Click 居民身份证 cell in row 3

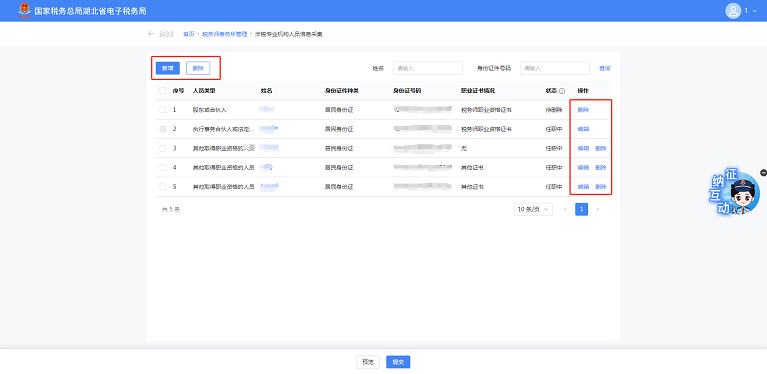click(339, 148)
